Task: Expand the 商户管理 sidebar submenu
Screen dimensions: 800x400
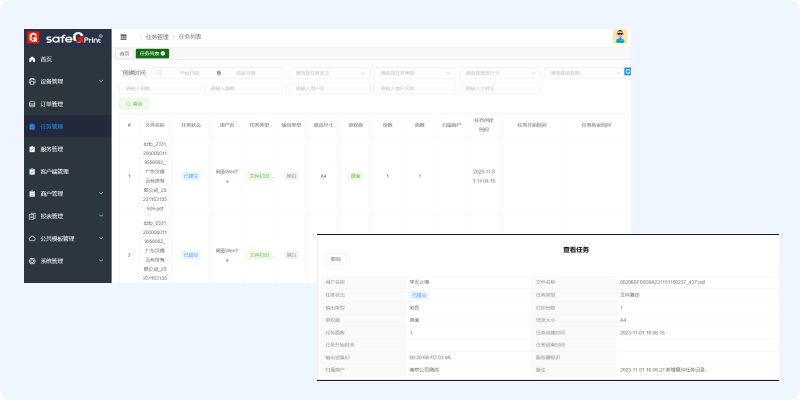Action: point(101,194)
